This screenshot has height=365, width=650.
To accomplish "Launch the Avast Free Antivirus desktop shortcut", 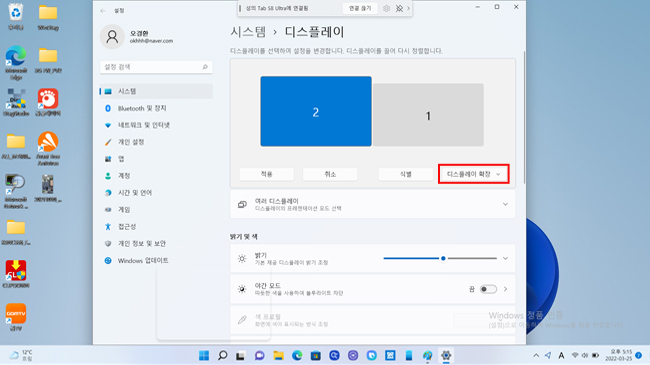I will click(48, 148).
